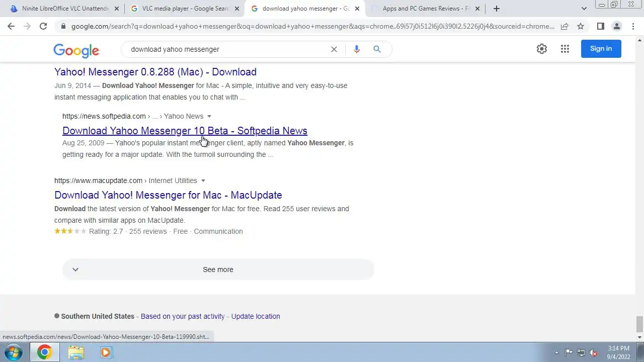The image size is (644, 362).
Task: Open a new browser tab
Action: pos(497,9)
